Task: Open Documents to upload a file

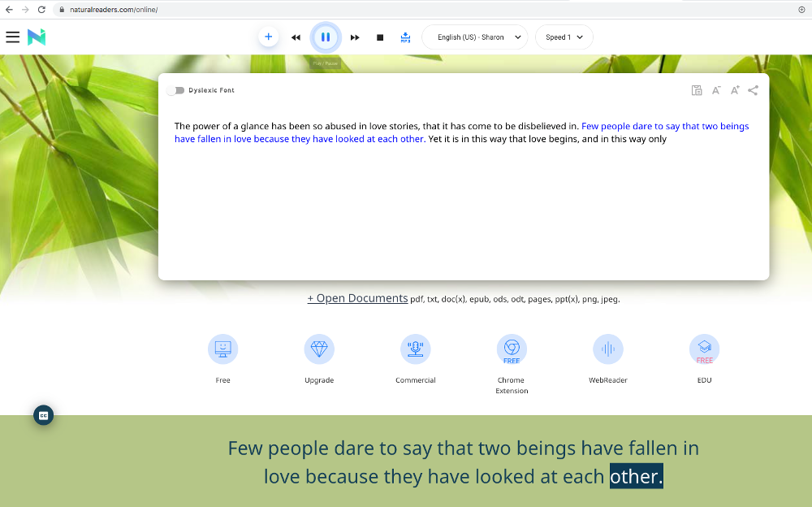Action: point(357,298)
